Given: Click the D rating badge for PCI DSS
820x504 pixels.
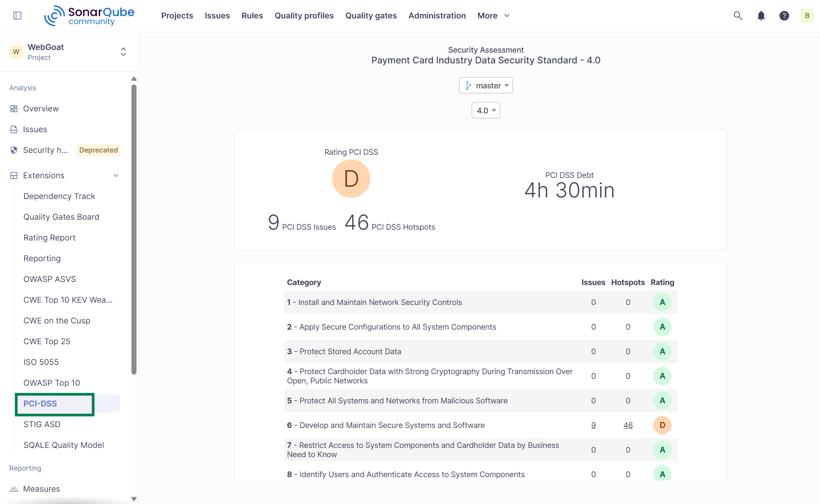Looking at the screenshot, I should pos(351,179).
